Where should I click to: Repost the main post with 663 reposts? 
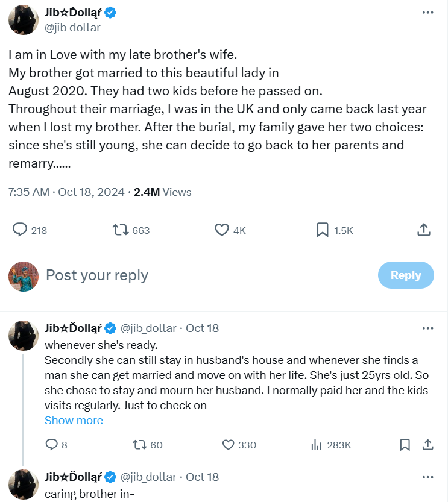[120, 230]
